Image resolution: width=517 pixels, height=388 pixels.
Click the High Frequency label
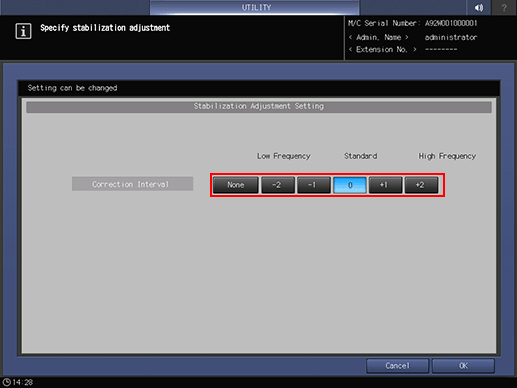pos(447,156)
